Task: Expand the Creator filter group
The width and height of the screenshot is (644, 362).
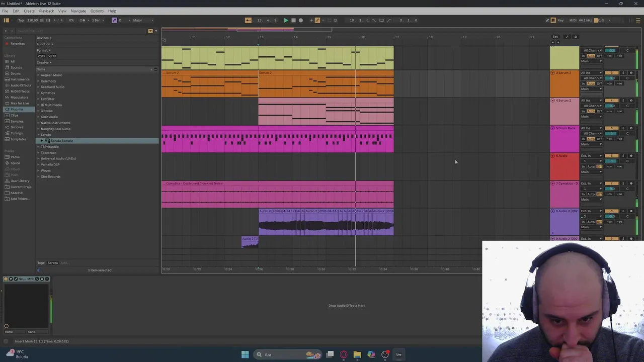Action: click(x=44, y=62)
